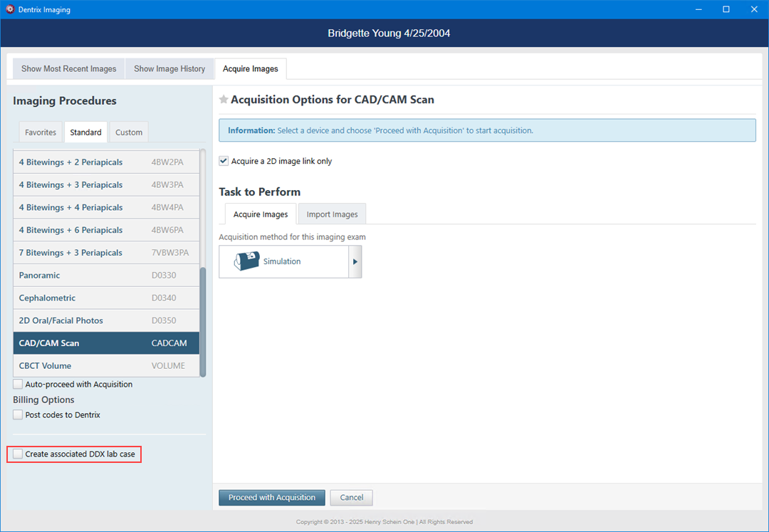
Task: Click the Imaging Procedures list scrollbar thumb
Action: click(x=203, y=322)
